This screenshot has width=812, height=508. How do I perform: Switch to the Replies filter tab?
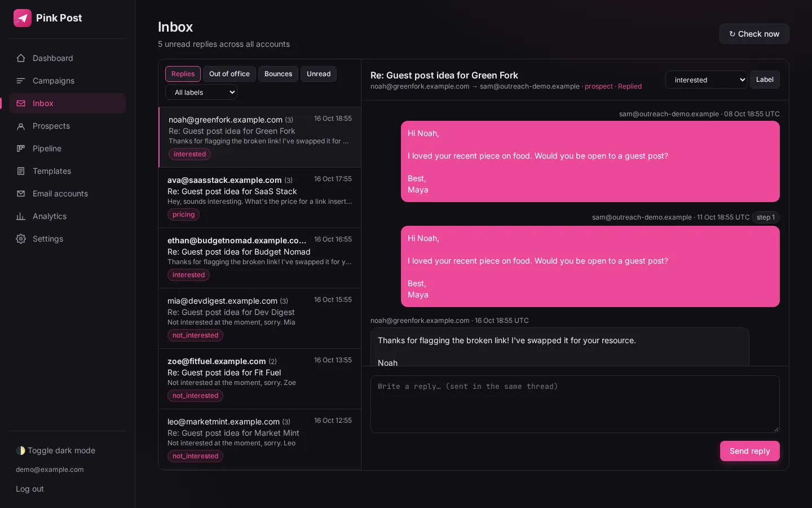click(183, 74)
